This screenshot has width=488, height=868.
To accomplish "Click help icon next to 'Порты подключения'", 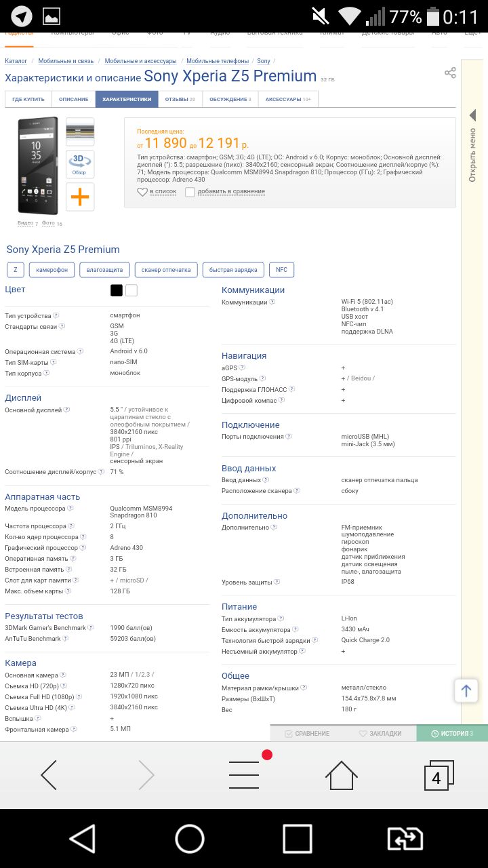I will point(289,437).
